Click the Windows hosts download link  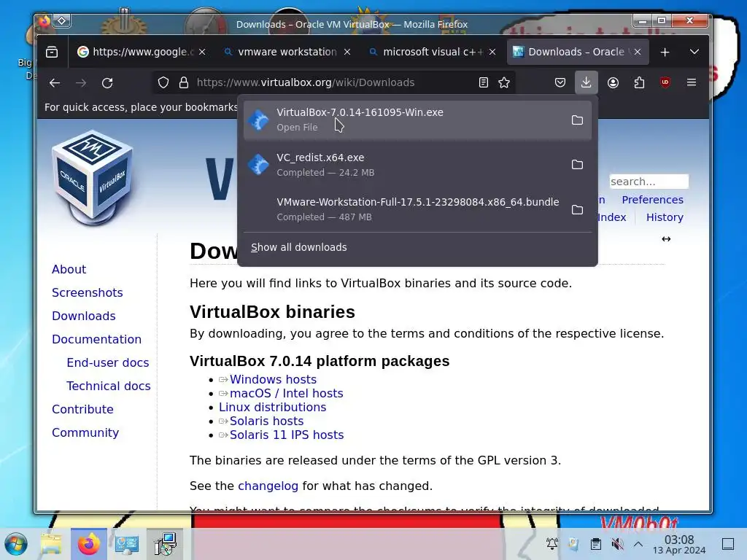click(x=273, y=379)
